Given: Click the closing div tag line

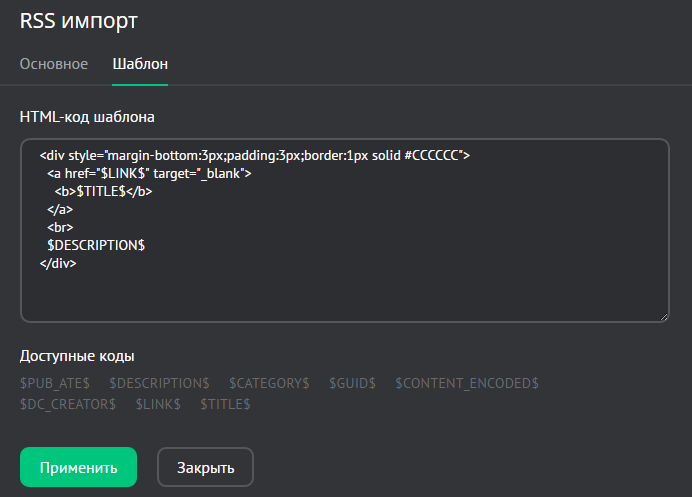Looking at the screenshot, I should [58, 264].
